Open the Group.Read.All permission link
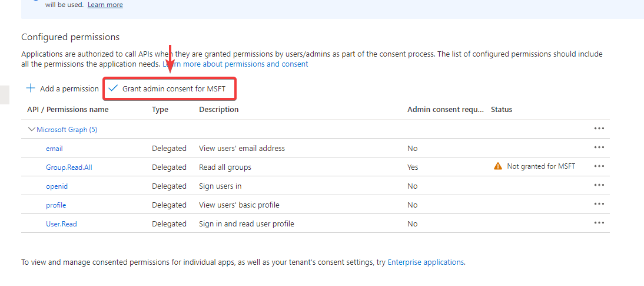 (69, 167)
